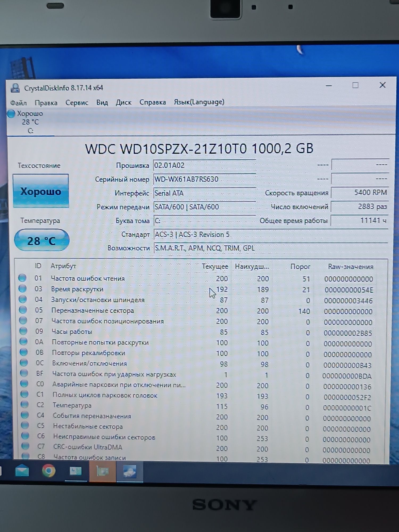Open the Сервис menu
This screenshot has height=532, width=399.
pos(77,103)
